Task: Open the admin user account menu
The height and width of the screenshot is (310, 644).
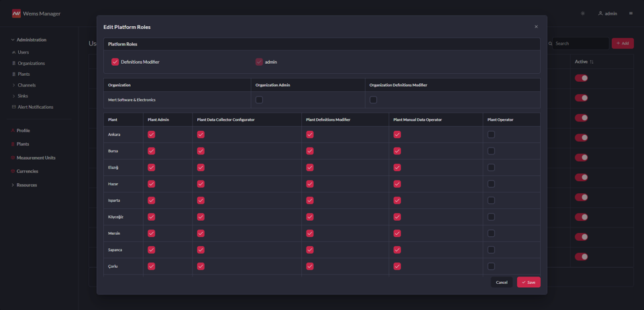Action: click(607, 13)
